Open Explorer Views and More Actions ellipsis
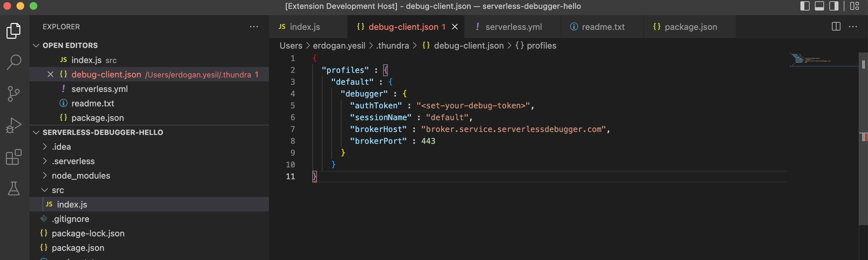 coord(254,27)
